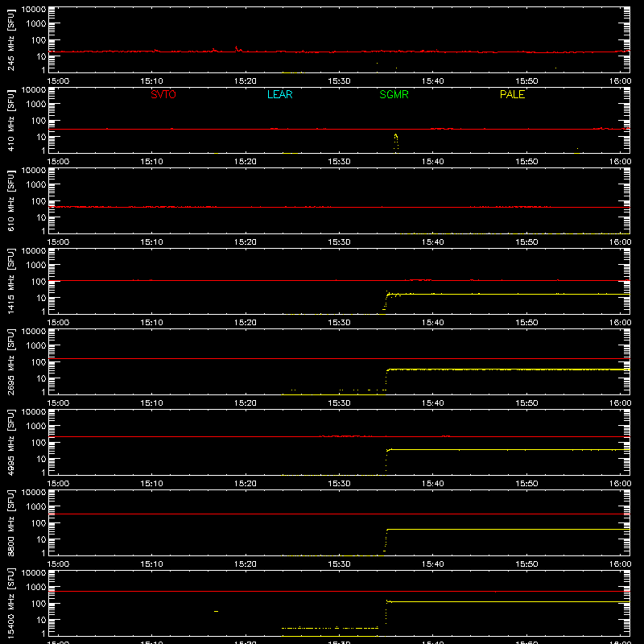Click the 10000 tick on 245 MHz axis

[x=34, y=10]
